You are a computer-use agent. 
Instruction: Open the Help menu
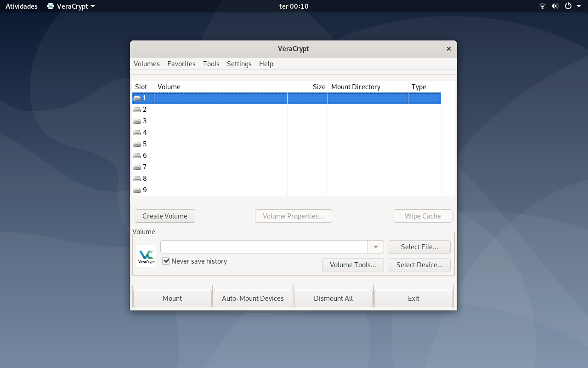pyautogui.click(x=266, y=64)
